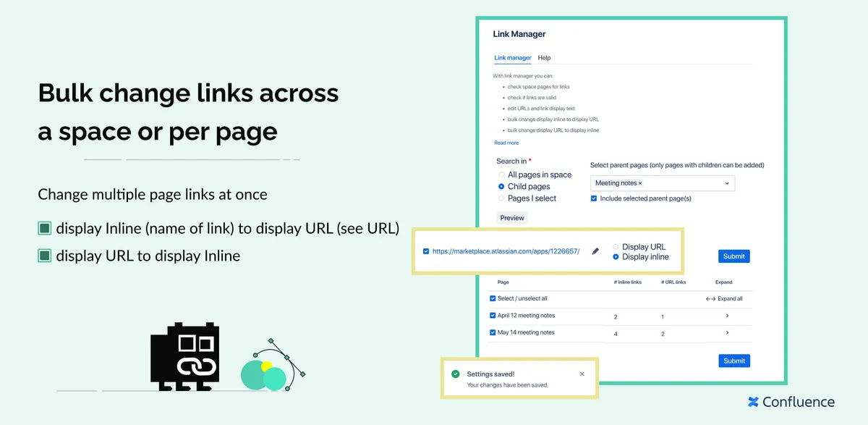Click the Preview button
This screenshot has width=868, height=425.
[512, 217]
